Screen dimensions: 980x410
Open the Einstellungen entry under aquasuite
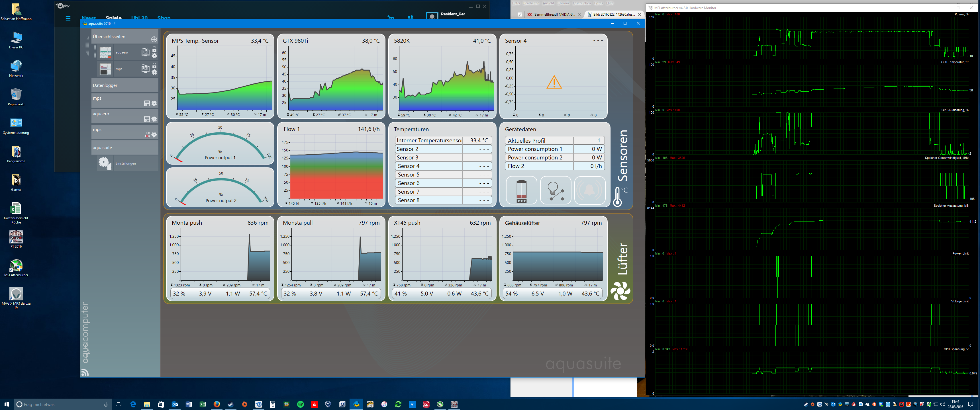126,163
